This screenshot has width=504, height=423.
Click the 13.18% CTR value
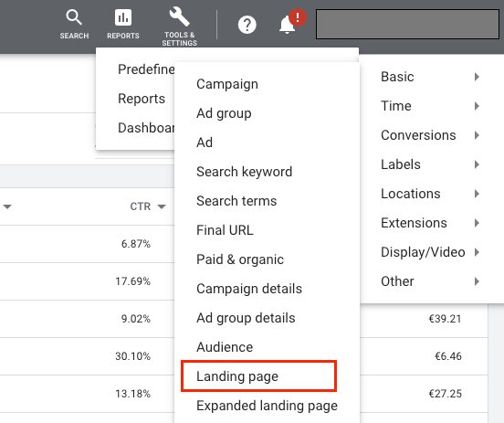click(132, 394)
